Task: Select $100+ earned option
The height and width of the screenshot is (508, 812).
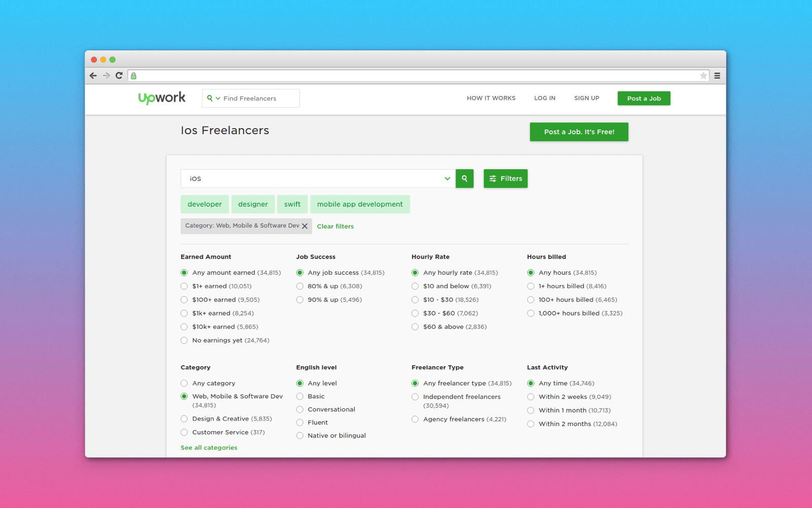Action: tap(184, 300)
